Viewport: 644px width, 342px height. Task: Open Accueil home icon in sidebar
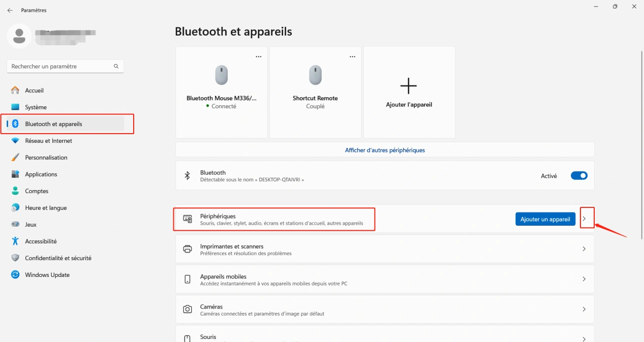(15, 90)
